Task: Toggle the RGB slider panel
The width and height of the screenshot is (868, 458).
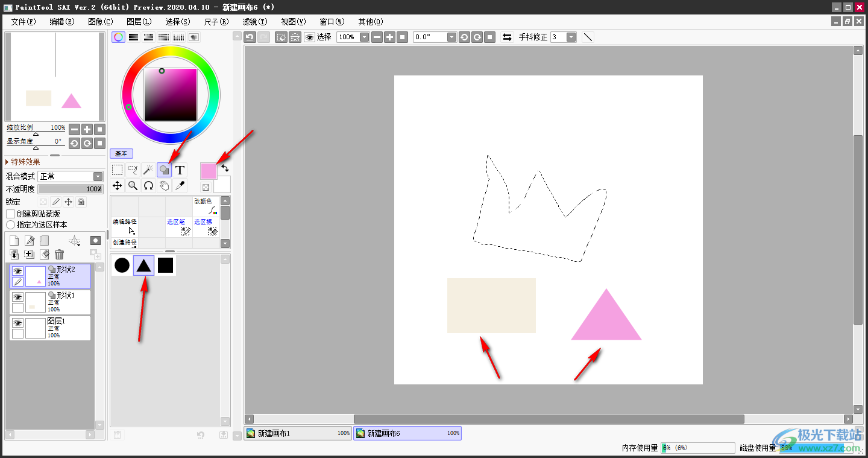Action: (134, 37)
